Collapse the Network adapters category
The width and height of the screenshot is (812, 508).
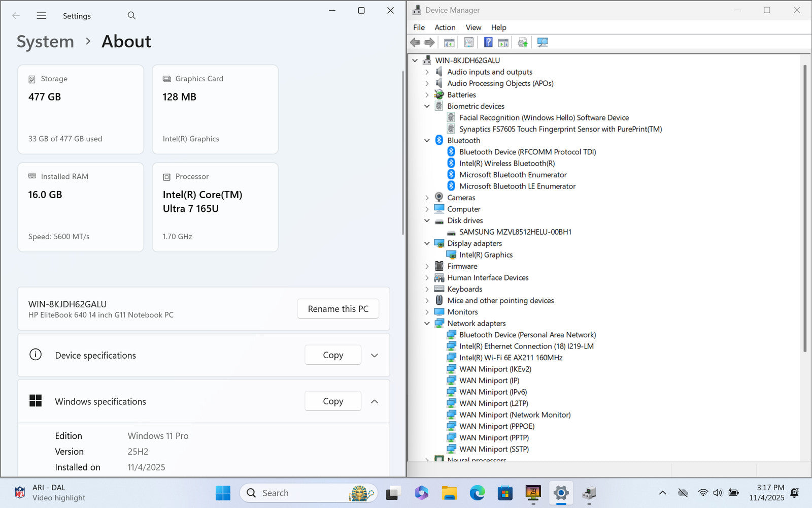pyautogui.click(x=427, y=324)
